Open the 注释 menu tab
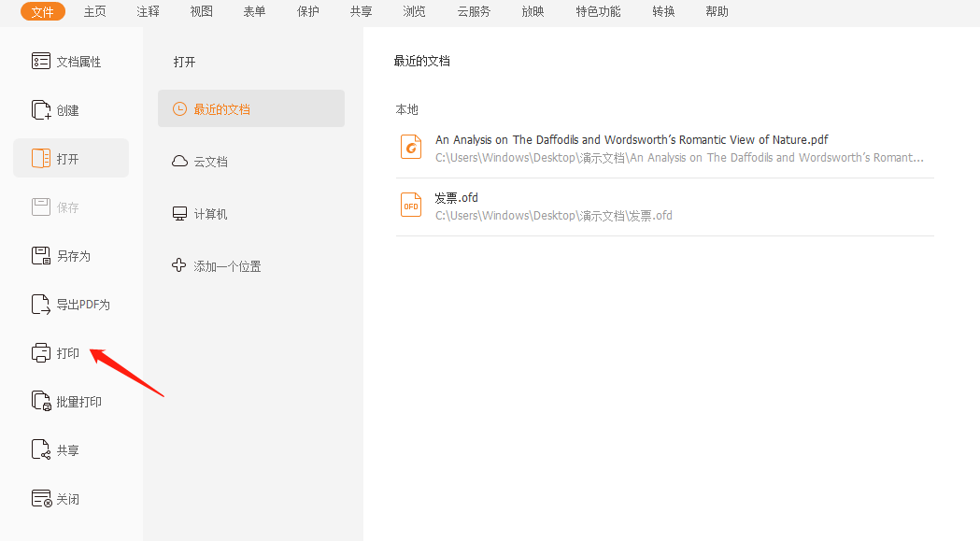 pos(147,11)
